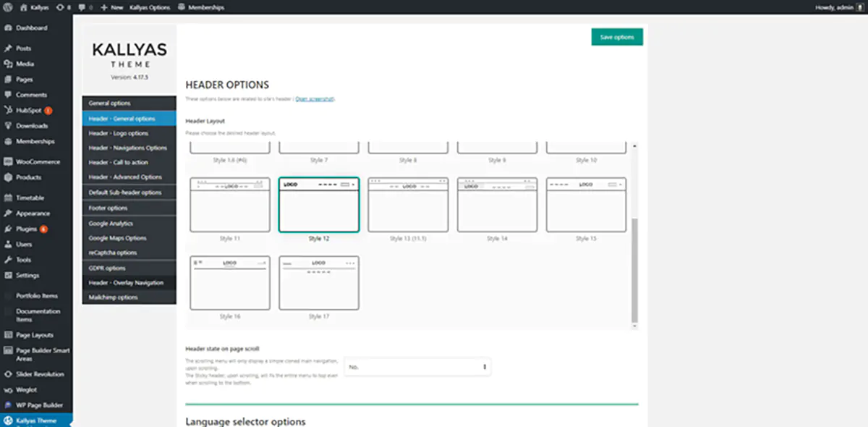868x427 pixels.
Task: Click the header layout list scrollbar
Action: tap(634, 268)
